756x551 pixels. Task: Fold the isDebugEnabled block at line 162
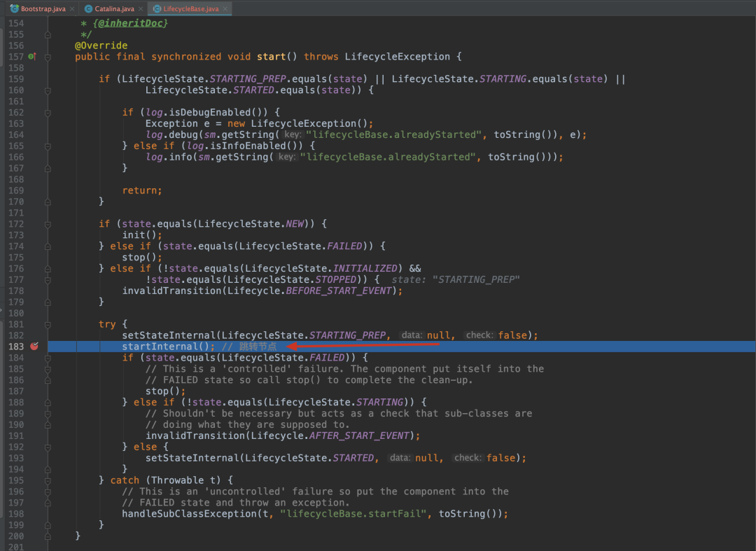(48, 113)
